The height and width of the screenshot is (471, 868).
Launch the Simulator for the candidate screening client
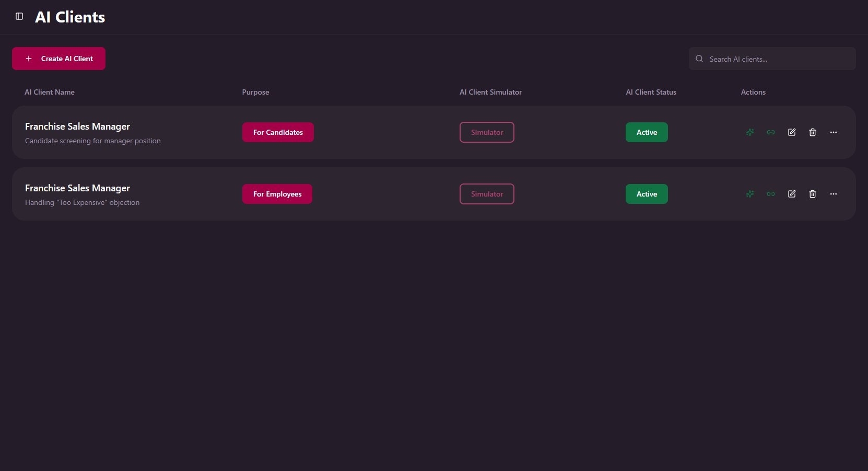coord(487,132)
